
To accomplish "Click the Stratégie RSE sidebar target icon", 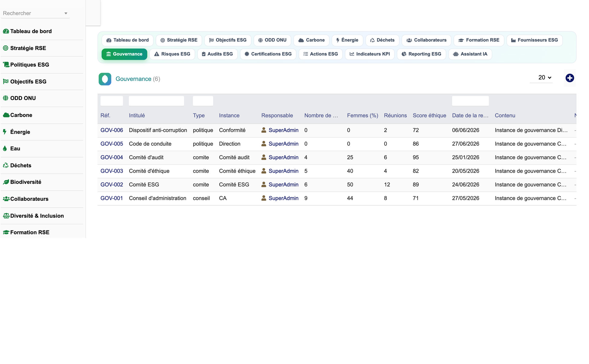I will pyautogui.click(x=5, y=48).
